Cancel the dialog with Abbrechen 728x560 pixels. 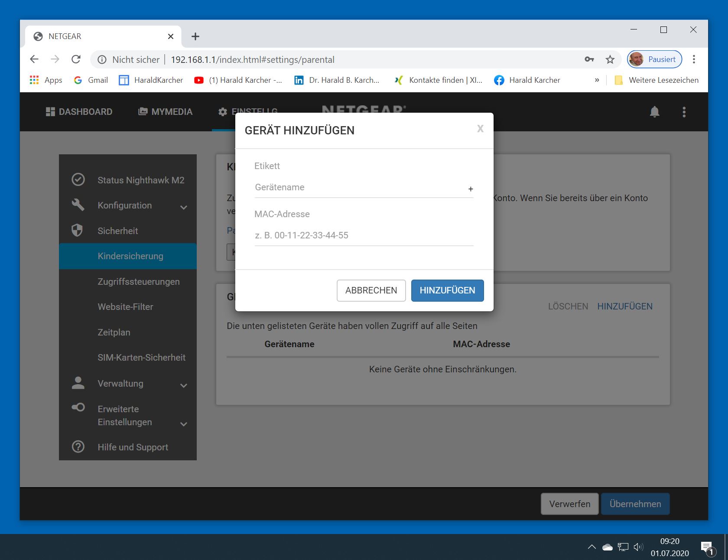[x=371, y=290]
